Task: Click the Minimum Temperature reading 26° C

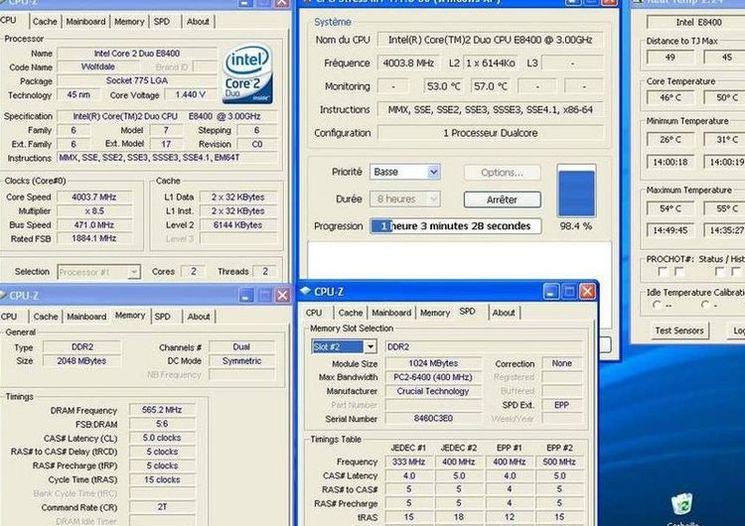Action: point(670,140)
